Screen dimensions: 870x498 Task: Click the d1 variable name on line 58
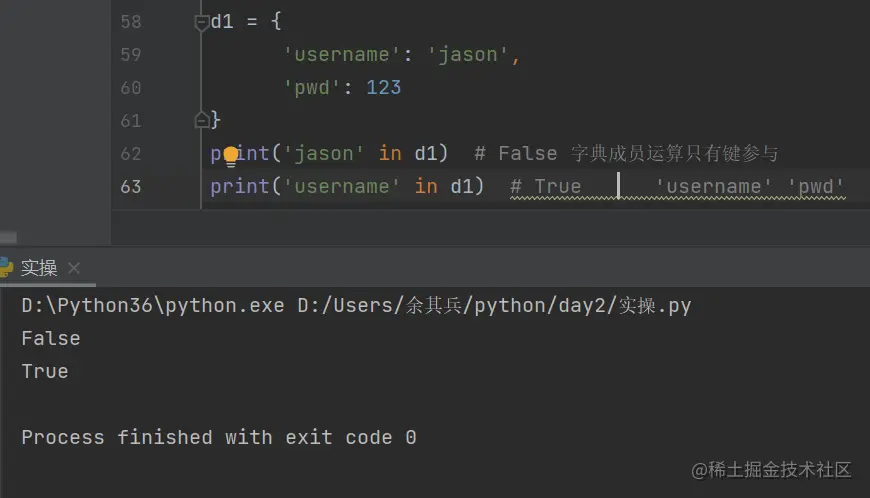(222, 22)
